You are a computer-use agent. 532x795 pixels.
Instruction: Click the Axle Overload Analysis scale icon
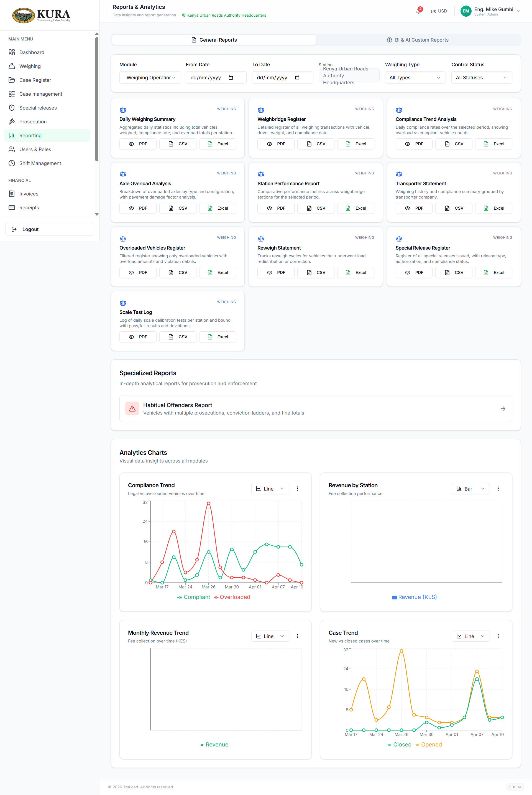[123, 174]
